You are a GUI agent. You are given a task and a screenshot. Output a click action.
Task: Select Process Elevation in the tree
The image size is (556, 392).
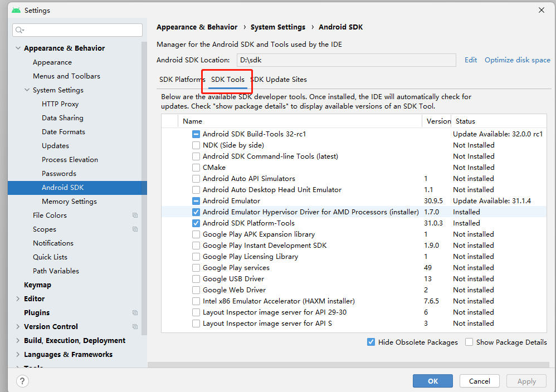click(x=70, y=159)
